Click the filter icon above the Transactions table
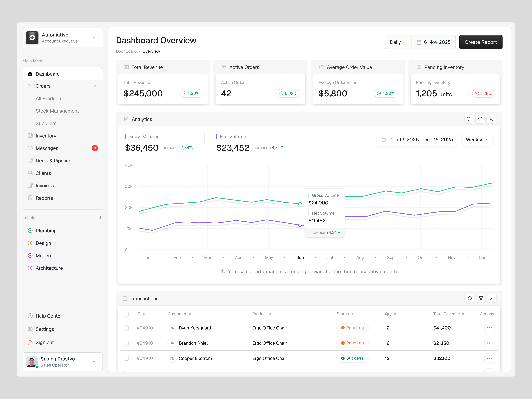 point(481,299)
